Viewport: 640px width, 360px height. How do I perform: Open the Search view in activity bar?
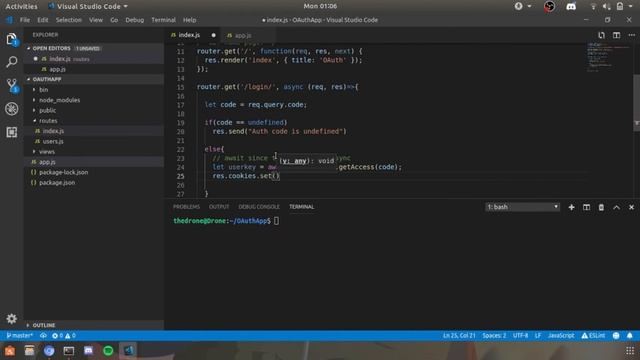tap(11, 62)
